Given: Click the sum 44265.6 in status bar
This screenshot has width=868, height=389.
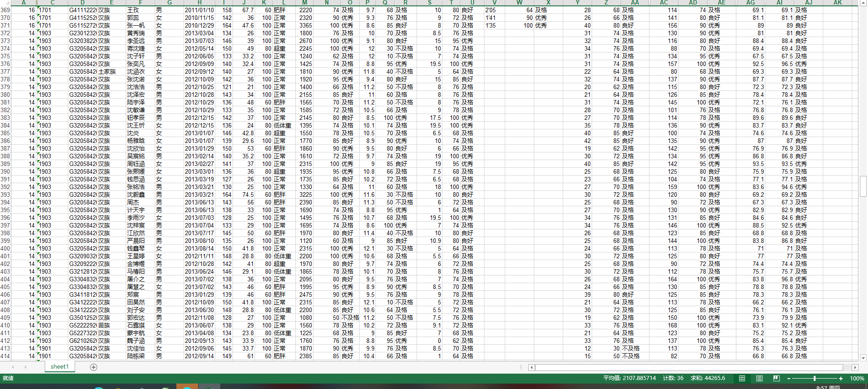Looking at the screenshot, I should [707, 378].
